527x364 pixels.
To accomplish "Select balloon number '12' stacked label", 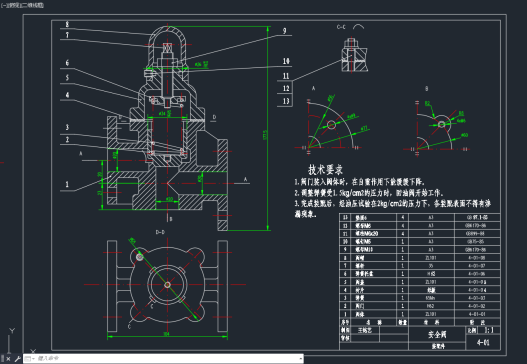I will coord(286,88).
